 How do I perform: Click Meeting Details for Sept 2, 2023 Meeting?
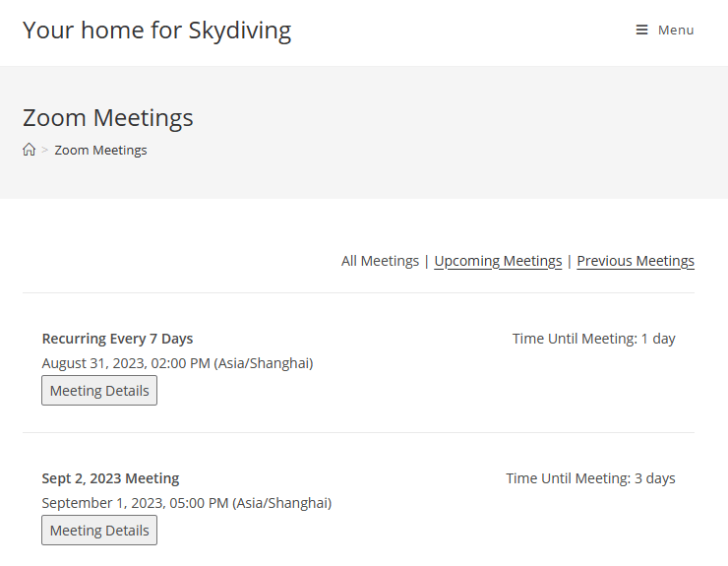[x=99, y=531]
